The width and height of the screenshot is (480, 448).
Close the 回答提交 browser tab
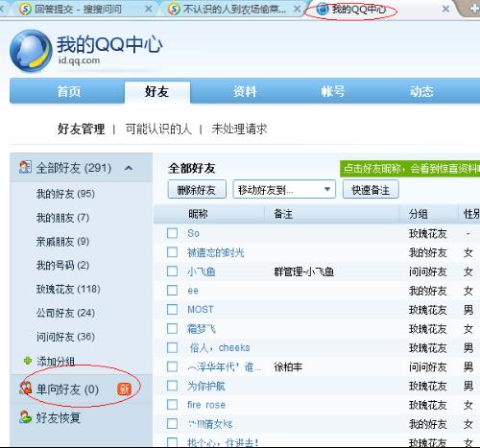point(149,9)
